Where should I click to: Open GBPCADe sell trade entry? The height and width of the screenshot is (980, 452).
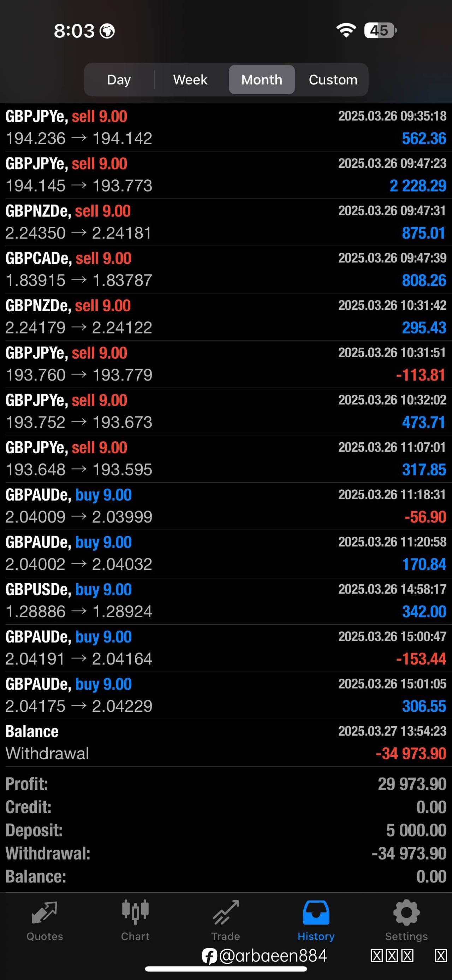coord(226,269)
